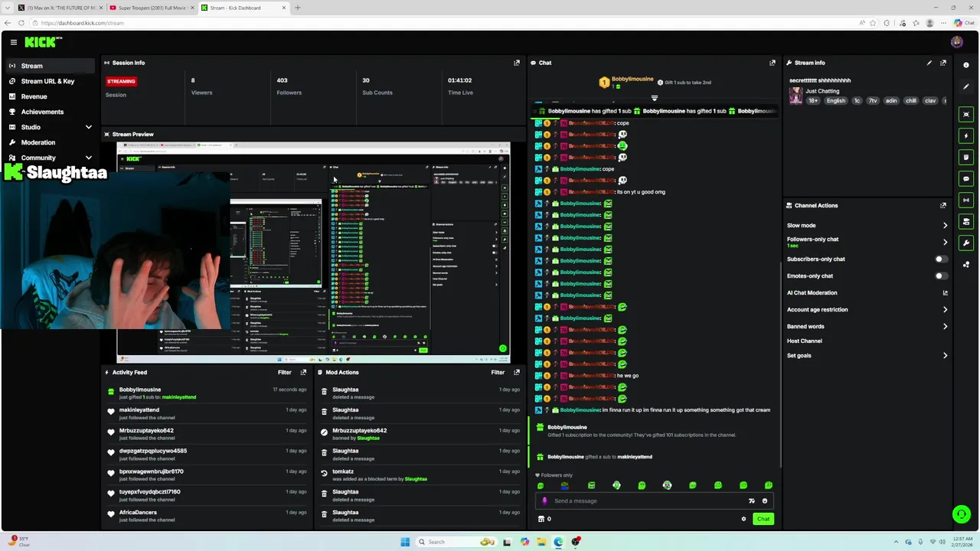Click AfricaDancers in Activity Feed
Viewport: 980px width, 551px height.
point(138,512)
